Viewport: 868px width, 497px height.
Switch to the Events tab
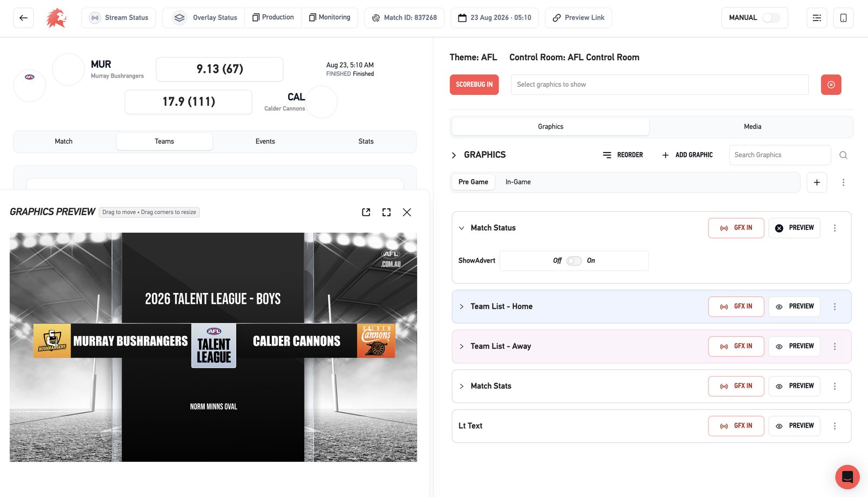265,142
